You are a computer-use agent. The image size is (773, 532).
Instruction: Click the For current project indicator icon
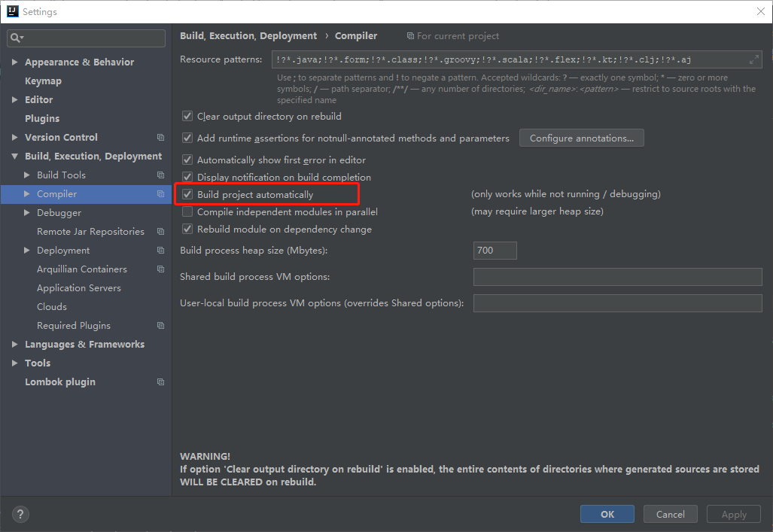click(x=410, y=36)
